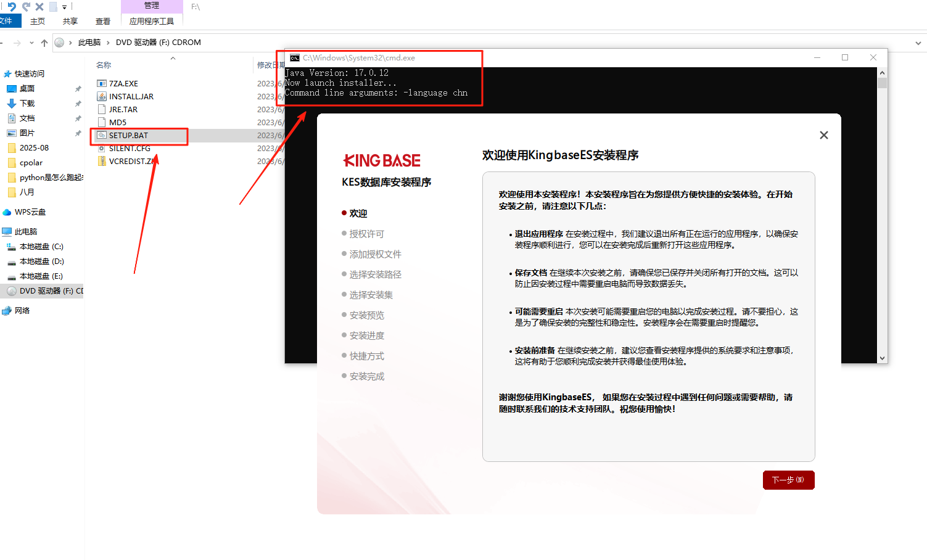Sort files by the 名称 column header

(104, 65)
